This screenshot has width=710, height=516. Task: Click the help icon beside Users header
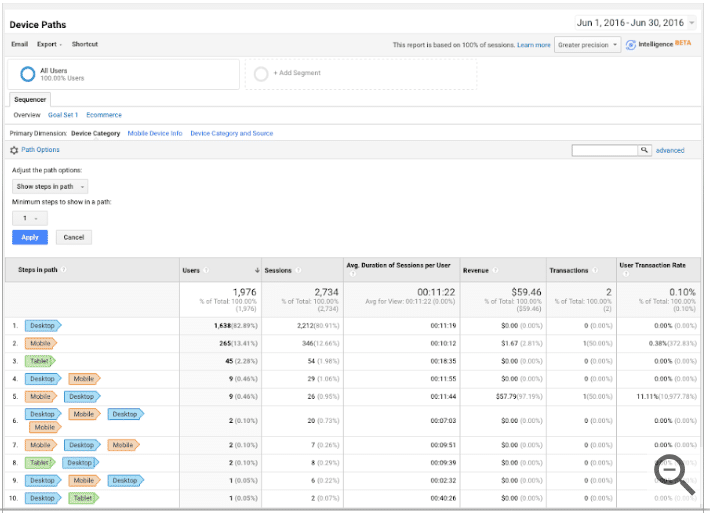pyautogui.click(x=206, y=270)
